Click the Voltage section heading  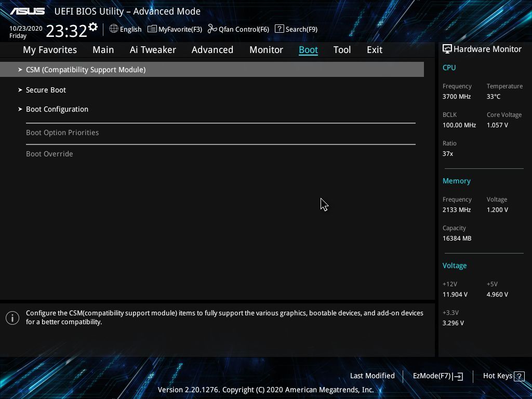(454, 265)
